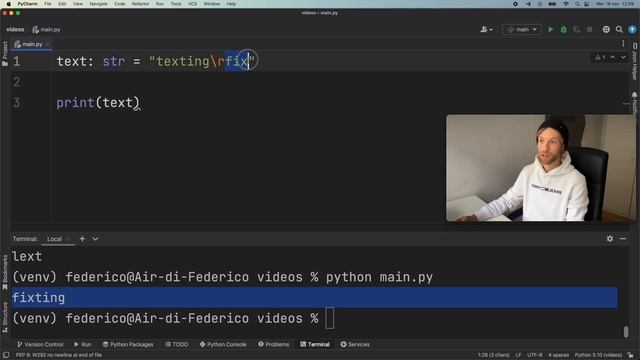Image resolution: width=640 pixels, height=360 pixels.
Task: Open the Wi-Fi status menu
Action: tap(566, 4)
